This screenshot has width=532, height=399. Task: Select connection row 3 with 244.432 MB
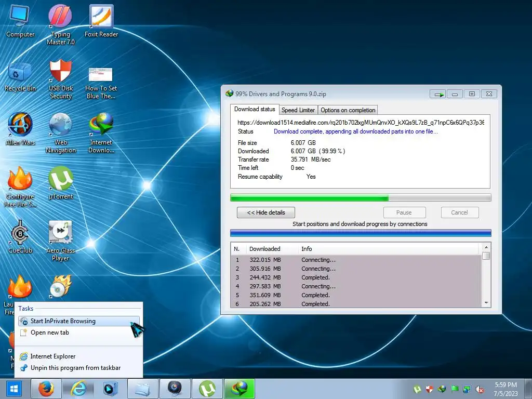click(356, 277)
